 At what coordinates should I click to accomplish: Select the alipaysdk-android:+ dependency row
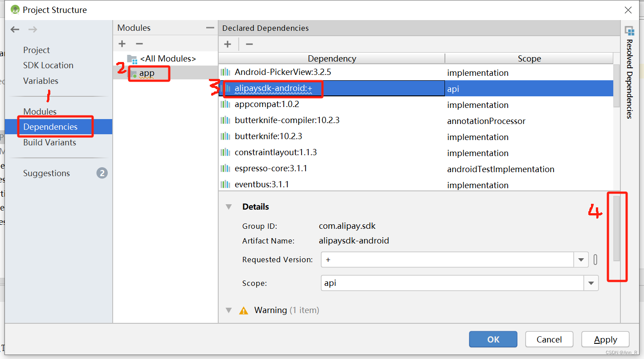416,88
